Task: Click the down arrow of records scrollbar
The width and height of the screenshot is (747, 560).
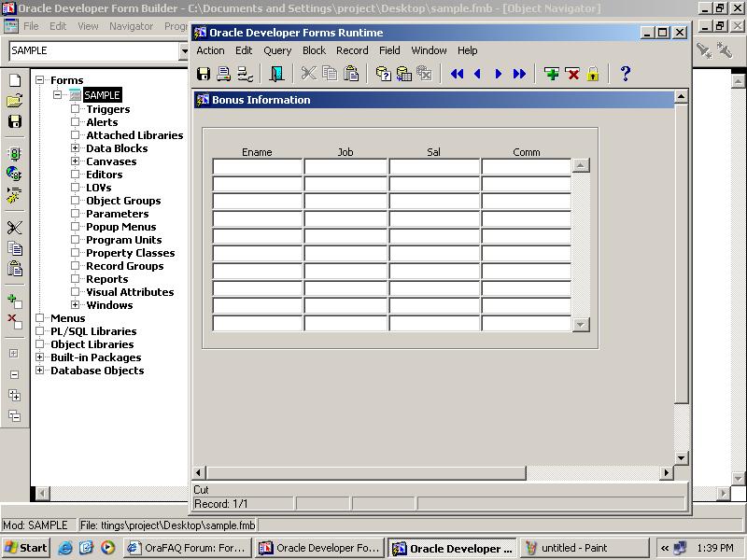Action: (x=581, y=324)
